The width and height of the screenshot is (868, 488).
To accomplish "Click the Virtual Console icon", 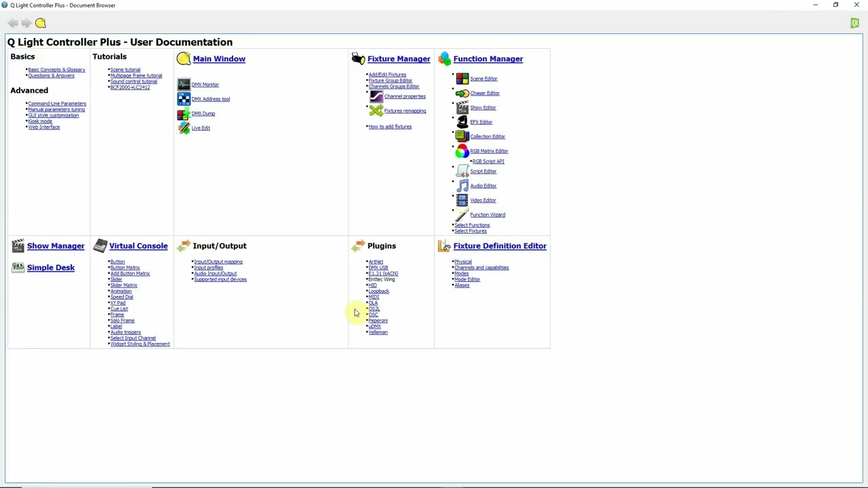I will [x=100, y=246].
